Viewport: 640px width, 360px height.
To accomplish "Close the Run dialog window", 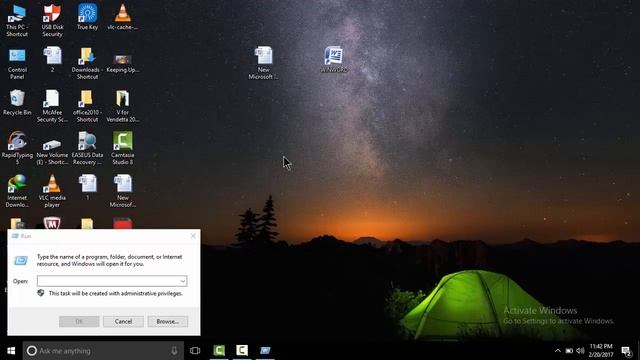I will click(x=193, y=236).
